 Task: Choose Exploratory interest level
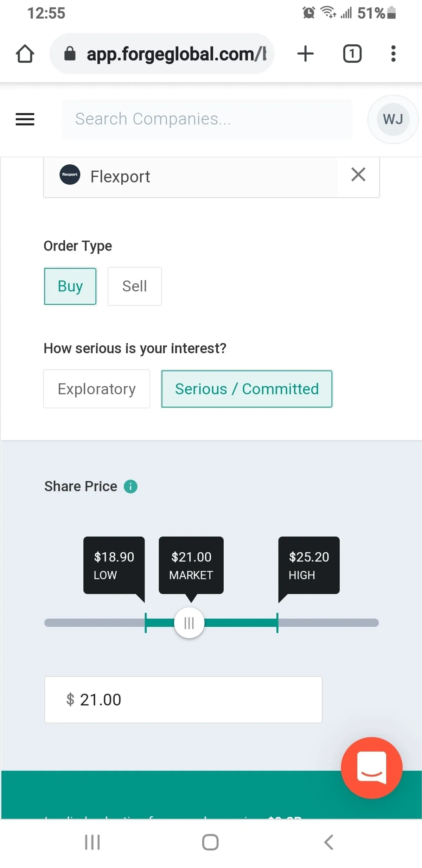[97, 389]
